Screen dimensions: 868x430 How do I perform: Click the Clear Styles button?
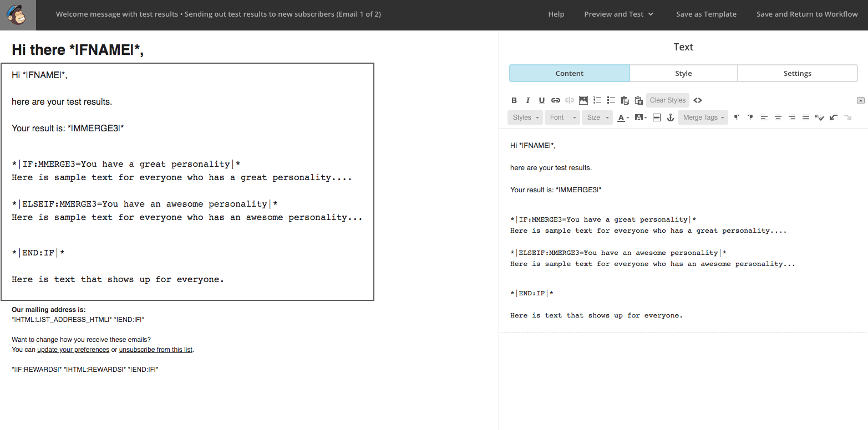pyautogui.click(x=668, y=100)
